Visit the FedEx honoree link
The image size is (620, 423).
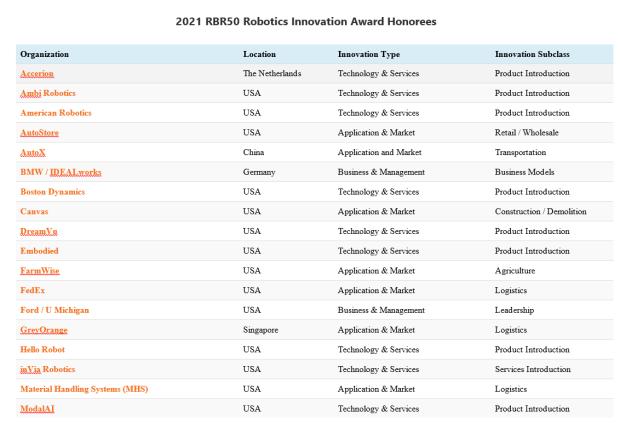click(32, 290)
